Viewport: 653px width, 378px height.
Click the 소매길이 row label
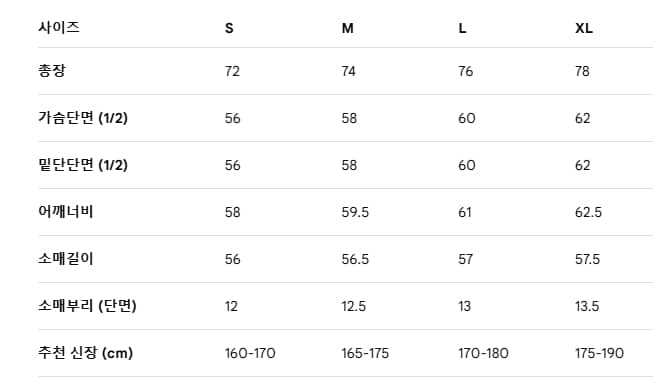(66, 259)
